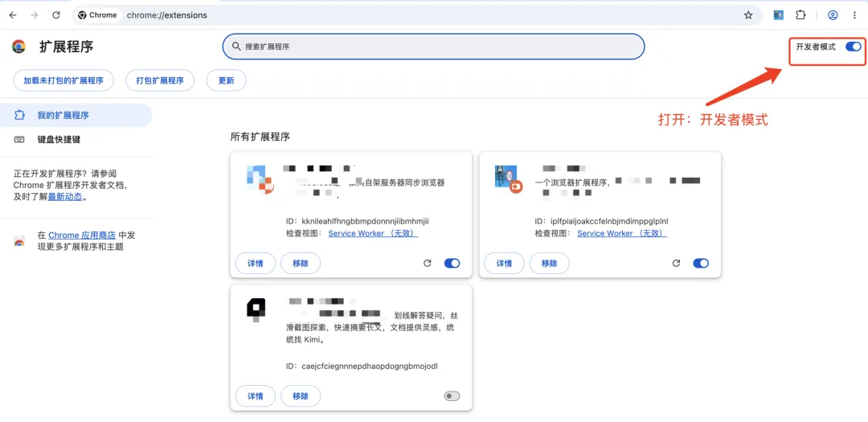Open 详情 for the Kimi extension
868x422 pixels.
coord(256,396)
